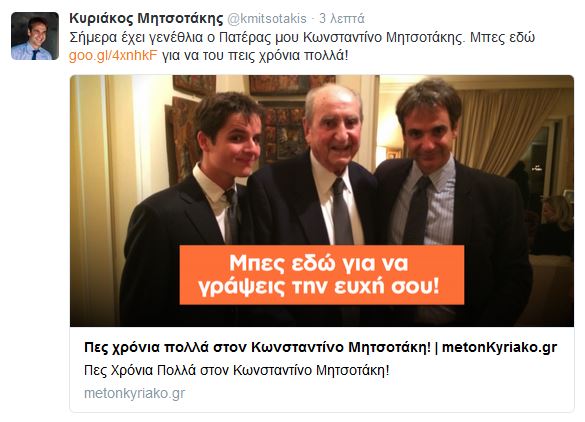Select the tweet text 'Σήμερα έχει γενέθλια'
Viewport: 585px width, 422px height.
[136, 37]
